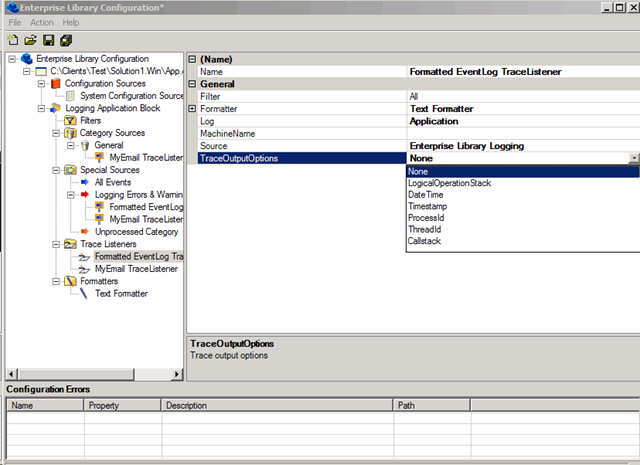Collapse the Configuration Sources tree node
Viewport: 640px width, 465px height.
click(42, 84)
